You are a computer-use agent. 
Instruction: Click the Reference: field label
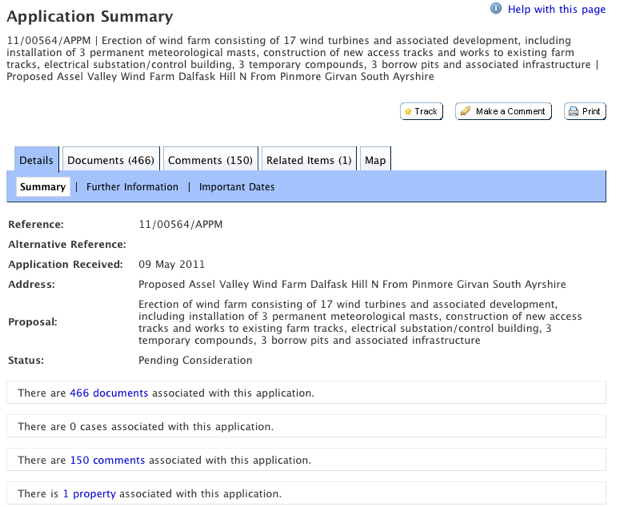point(36,224)
